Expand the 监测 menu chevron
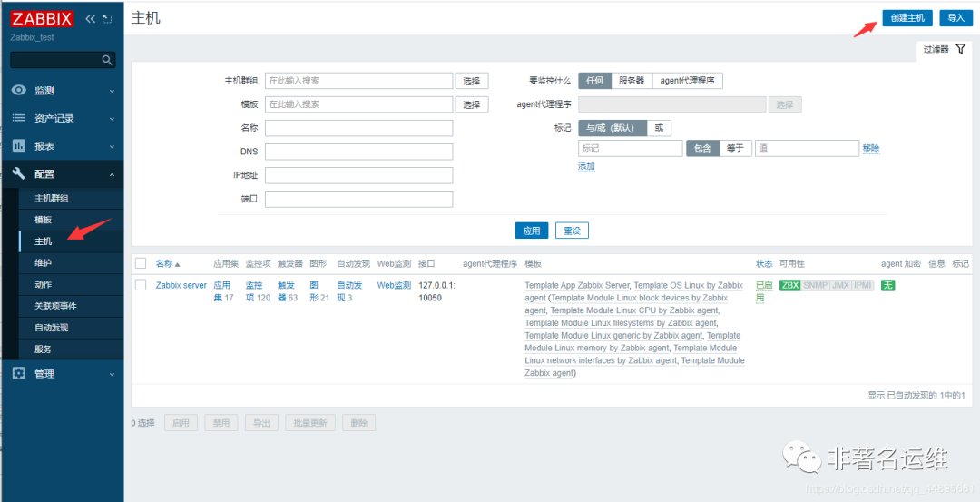980x502 pixels. [x=112, y=92]
